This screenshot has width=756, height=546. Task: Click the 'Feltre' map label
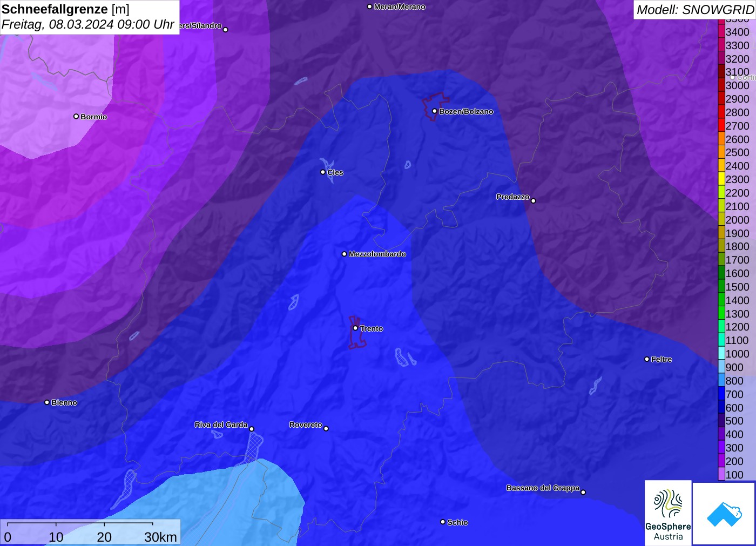pyautogui.click(x=661, y=359)
